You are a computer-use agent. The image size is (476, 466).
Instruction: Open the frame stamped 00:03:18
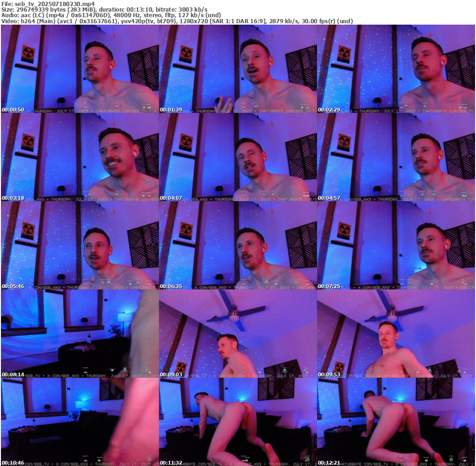tap(80, 157)
